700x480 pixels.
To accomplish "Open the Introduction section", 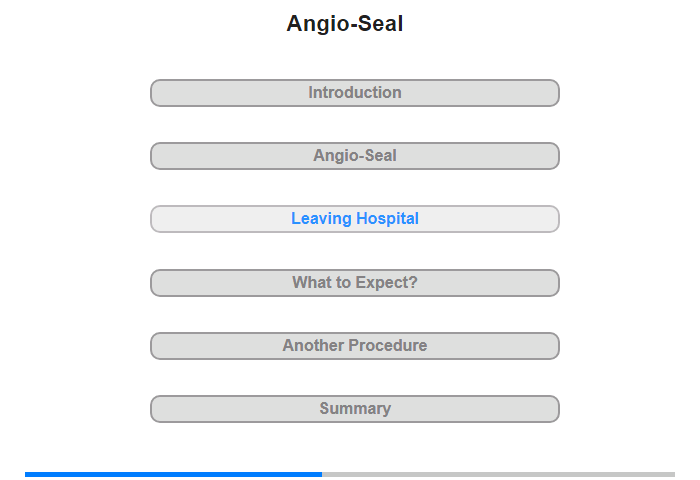I will [354, 93].
